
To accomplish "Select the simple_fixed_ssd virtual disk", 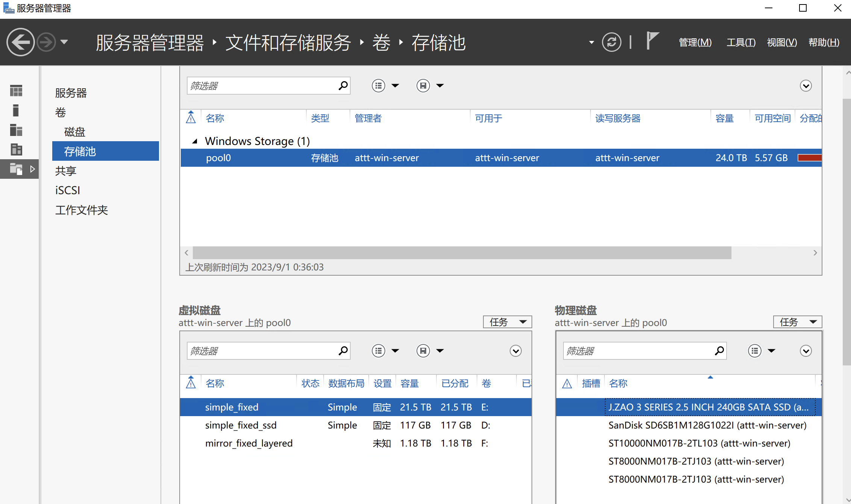I will point(356,425).
